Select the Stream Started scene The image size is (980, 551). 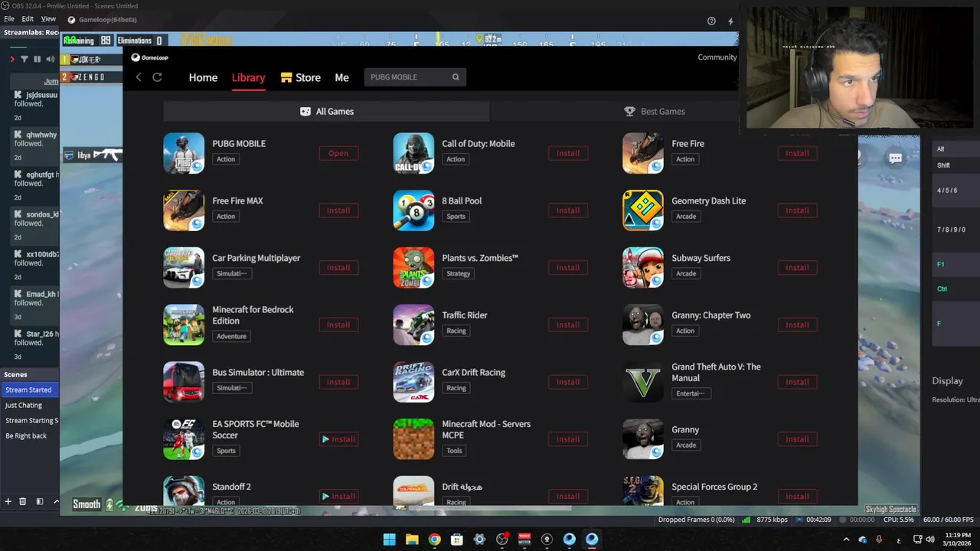coord(30,390)
